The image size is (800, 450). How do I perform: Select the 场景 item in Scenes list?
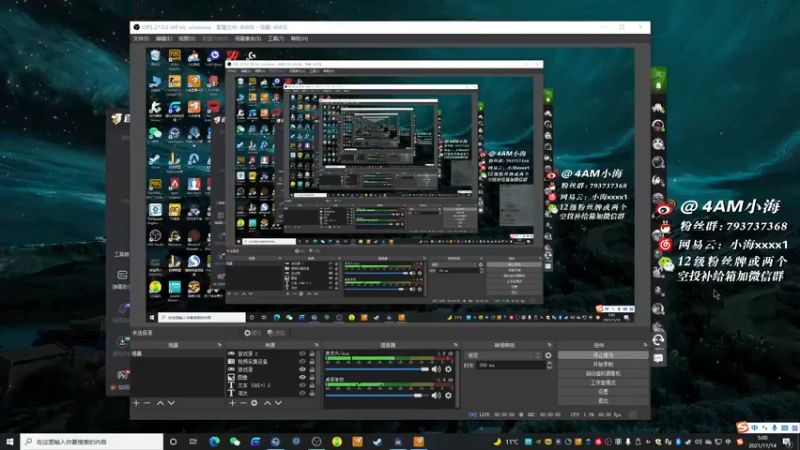(177, 354)
